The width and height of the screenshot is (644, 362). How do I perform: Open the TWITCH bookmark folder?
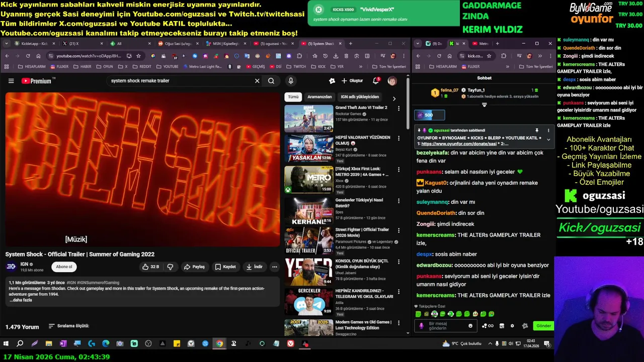tap(296, 66)
